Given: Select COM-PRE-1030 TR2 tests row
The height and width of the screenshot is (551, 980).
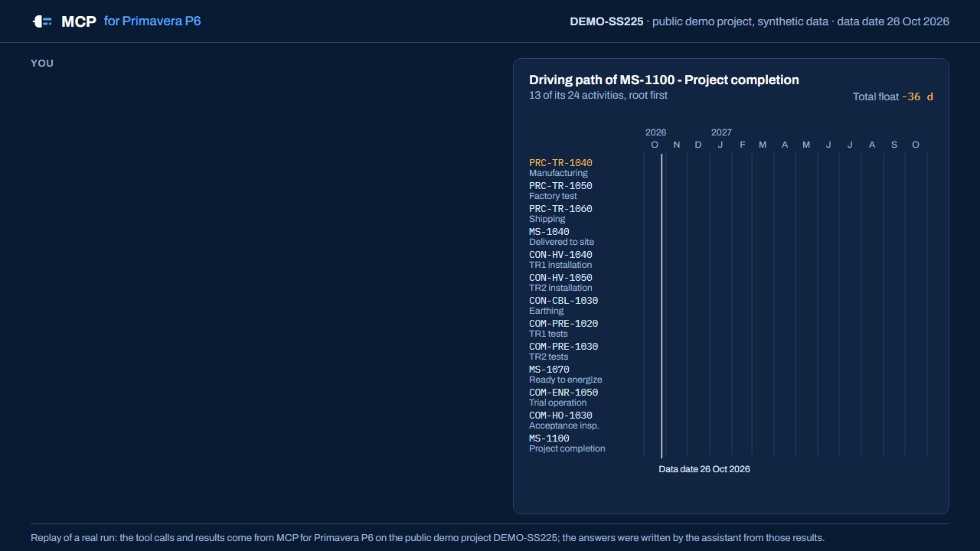Looking at the screenshot, I should [x=563, y=351].
